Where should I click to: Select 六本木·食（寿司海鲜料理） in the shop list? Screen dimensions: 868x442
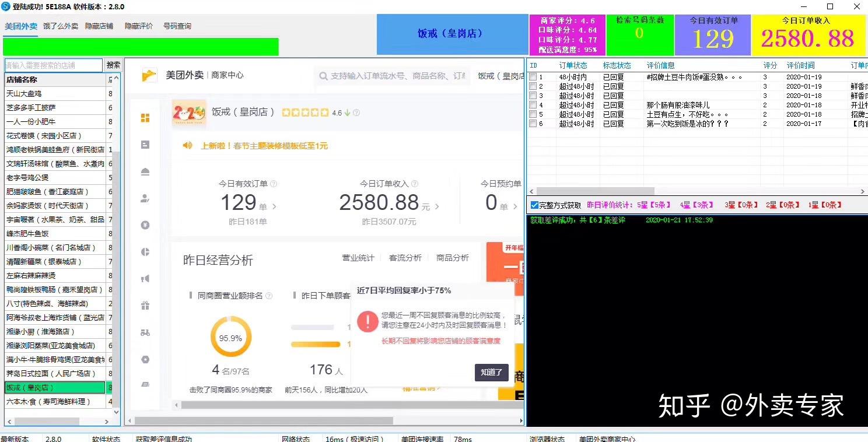(55, 401)
